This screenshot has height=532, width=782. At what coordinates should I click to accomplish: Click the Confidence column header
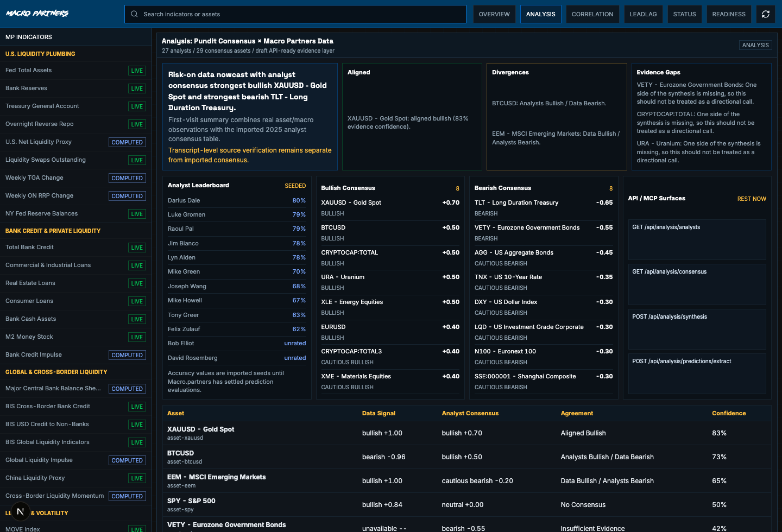pos(729,413)
